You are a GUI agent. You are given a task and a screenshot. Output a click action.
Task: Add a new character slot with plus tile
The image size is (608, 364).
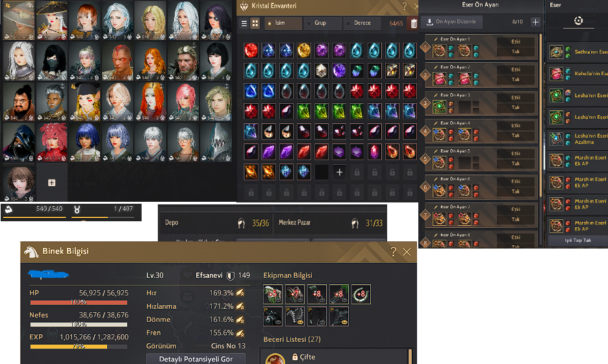point(51,182)
